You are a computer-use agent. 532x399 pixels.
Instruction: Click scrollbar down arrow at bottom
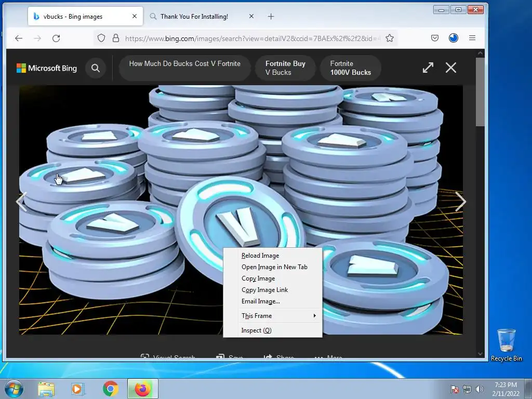(480, 354)
